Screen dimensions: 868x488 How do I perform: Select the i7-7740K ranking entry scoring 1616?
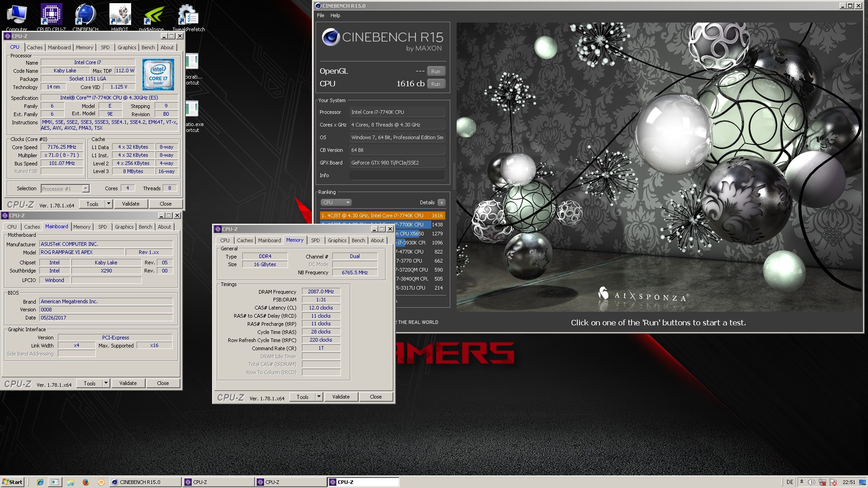click(x=382, y=216)
